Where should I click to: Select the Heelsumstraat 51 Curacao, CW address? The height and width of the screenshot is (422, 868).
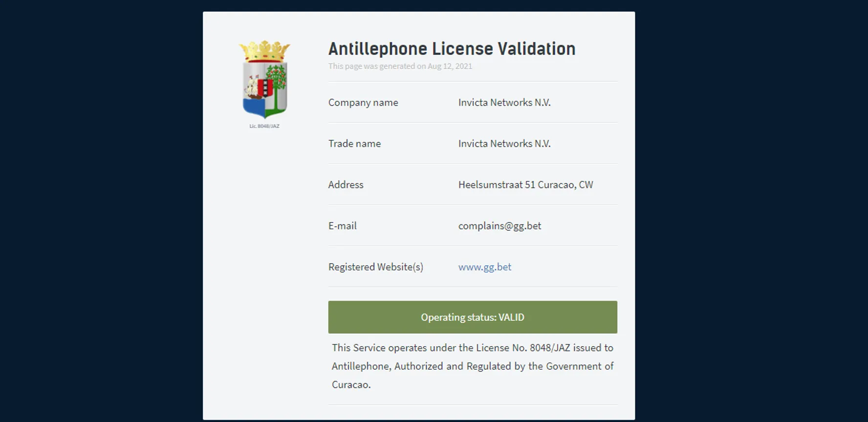tap(525, 185)
